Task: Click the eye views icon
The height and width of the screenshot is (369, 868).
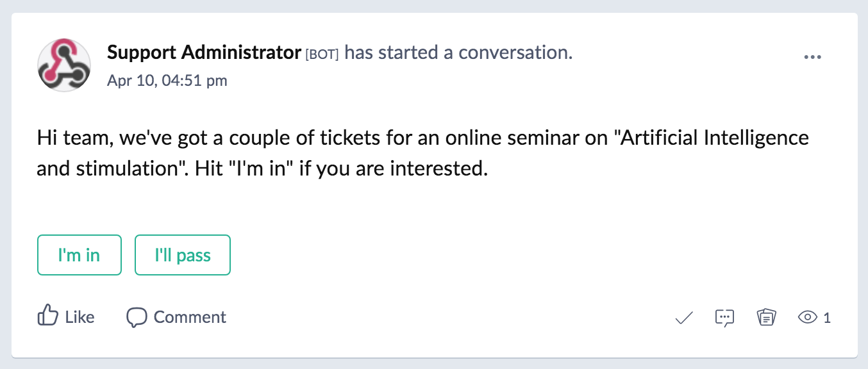Action: point(807,317)
